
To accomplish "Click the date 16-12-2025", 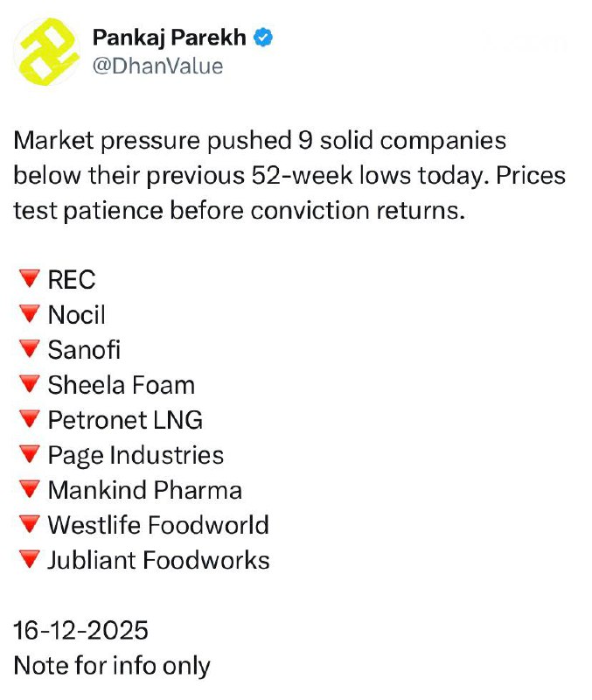I will pyautogui.click(x=81, y=630).
